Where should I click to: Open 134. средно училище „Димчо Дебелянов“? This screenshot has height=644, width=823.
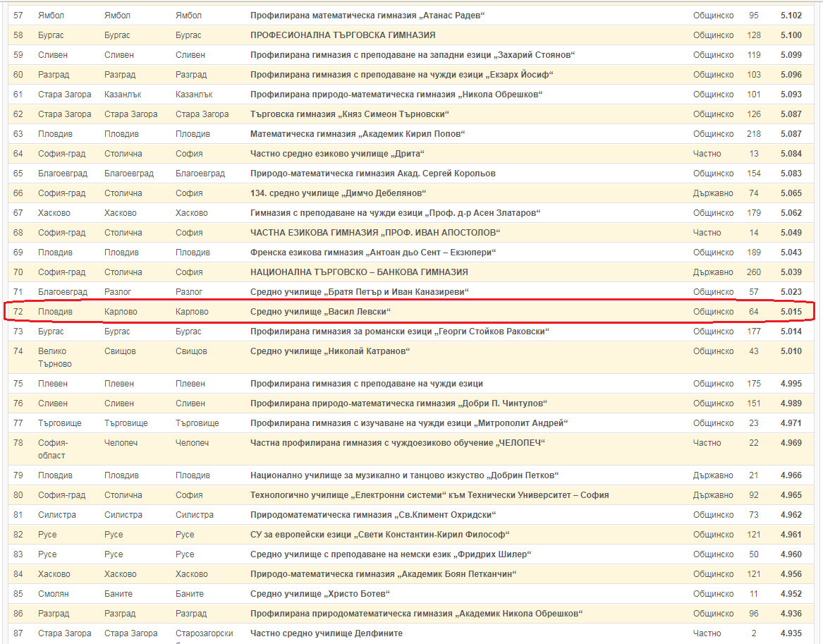(x=339, y=193)
